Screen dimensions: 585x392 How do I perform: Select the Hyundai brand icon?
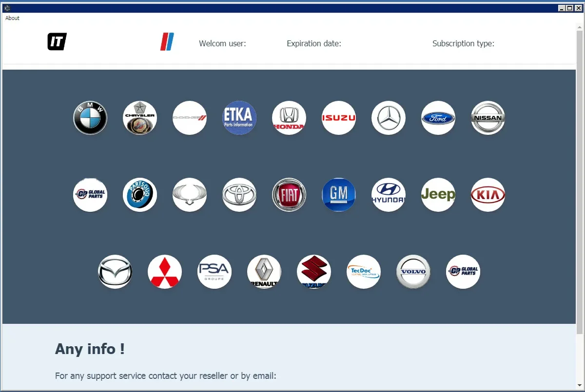pos(389,195)
